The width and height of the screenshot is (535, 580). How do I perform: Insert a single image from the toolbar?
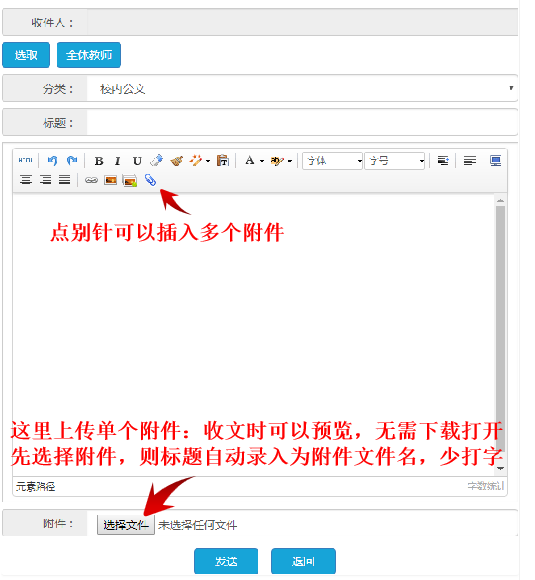110,180
